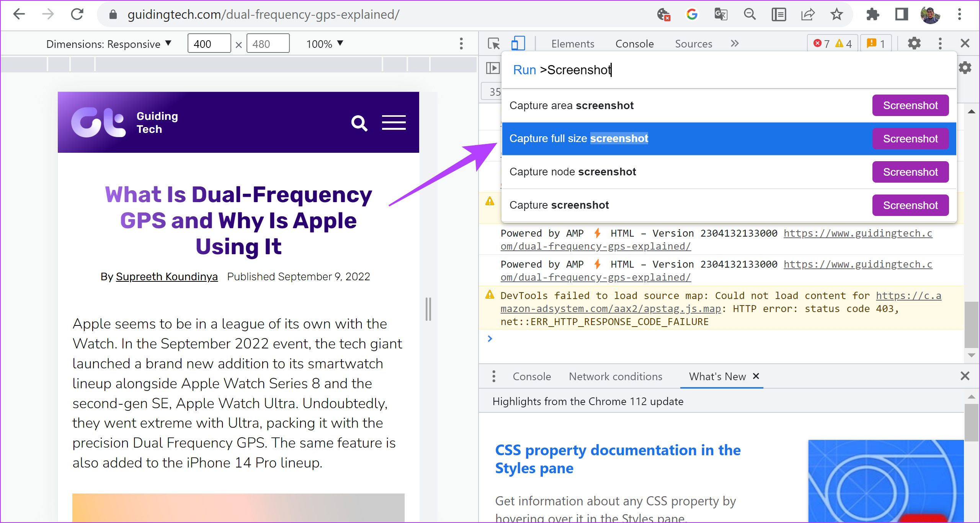Viewport: 980px width, 523px height.
Task: Click the console vertical scrollbar
Action: 971,325
